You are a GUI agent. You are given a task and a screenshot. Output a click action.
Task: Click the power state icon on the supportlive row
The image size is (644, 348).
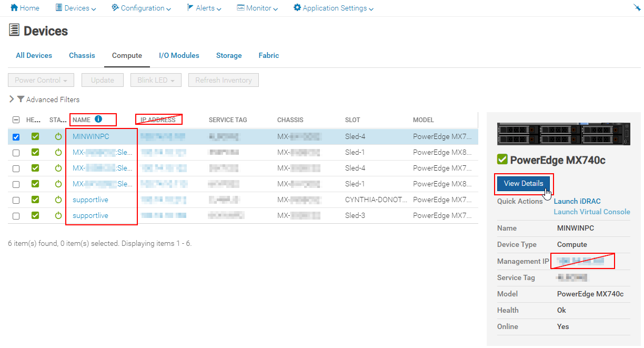(x=58, y=200)
